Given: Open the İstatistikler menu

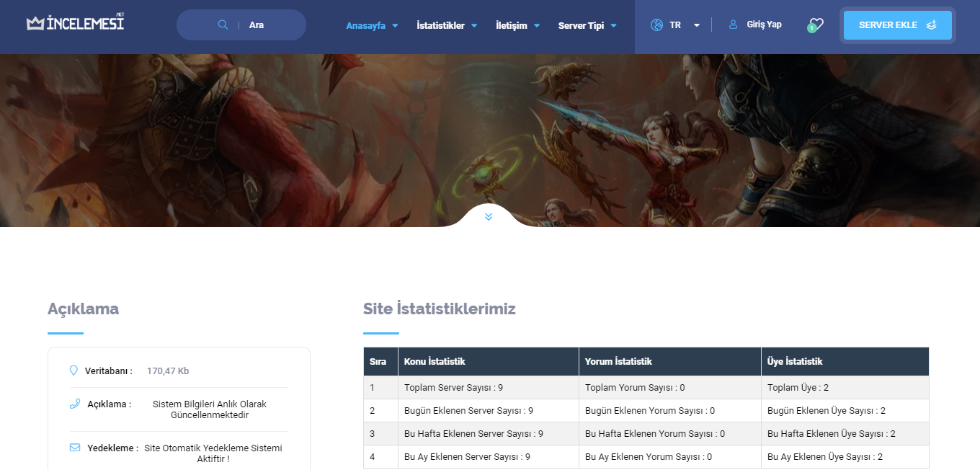Looking at the screenshot, I should [440, 25].
